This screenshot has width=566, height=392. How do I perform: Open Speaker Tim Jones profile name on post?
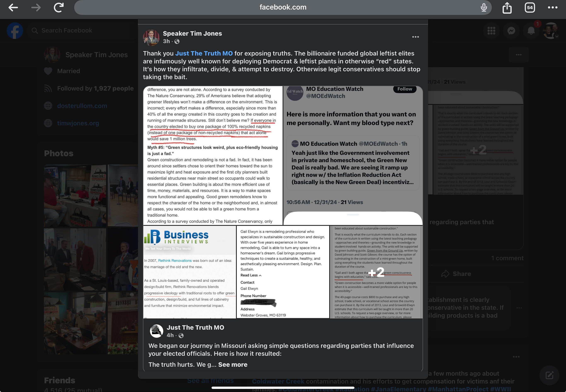pos(192,33)
